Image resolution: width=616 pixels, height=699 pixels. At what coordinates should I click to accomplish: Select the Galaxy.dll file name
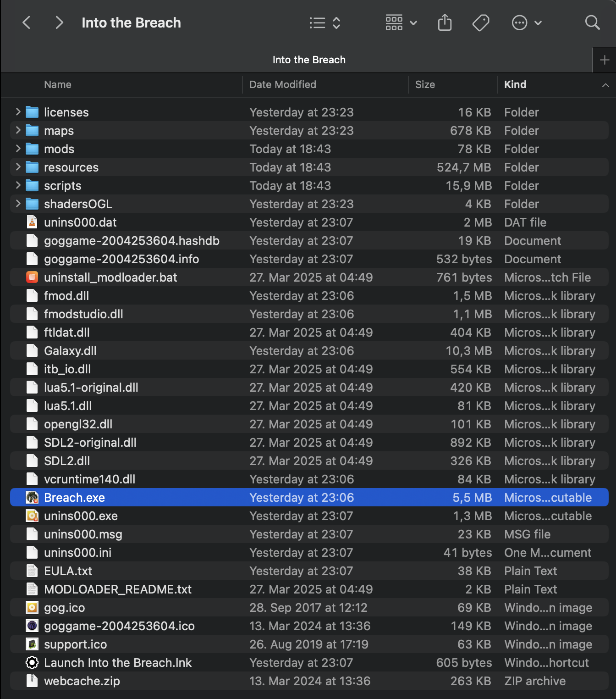pyautogui.click(x=70, y=350)
